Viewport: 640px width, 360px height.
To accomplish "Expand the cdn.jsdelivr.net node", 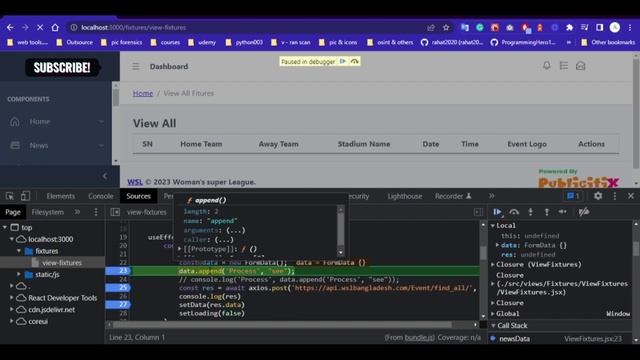I will point(12,310).
